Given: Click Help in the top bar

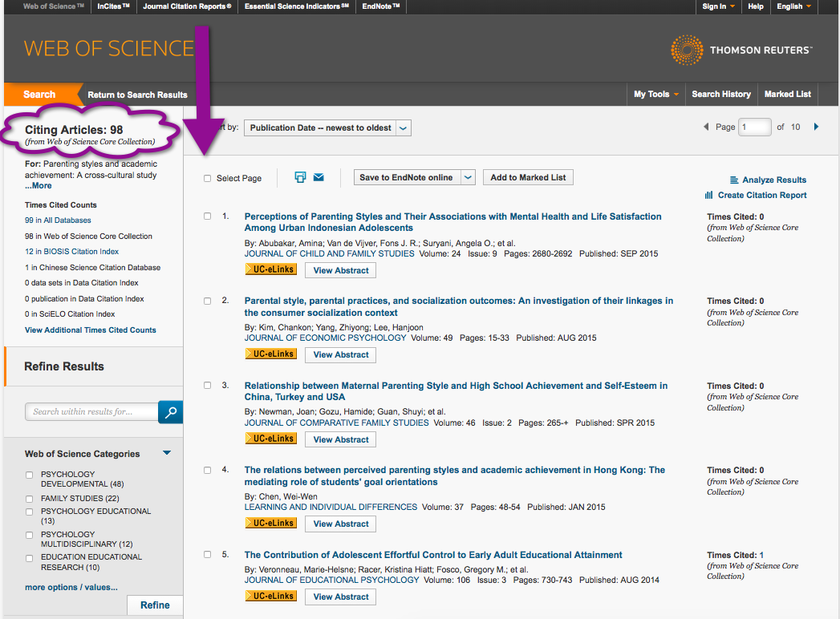Looking at the screenshot, I should pos(755,6).
